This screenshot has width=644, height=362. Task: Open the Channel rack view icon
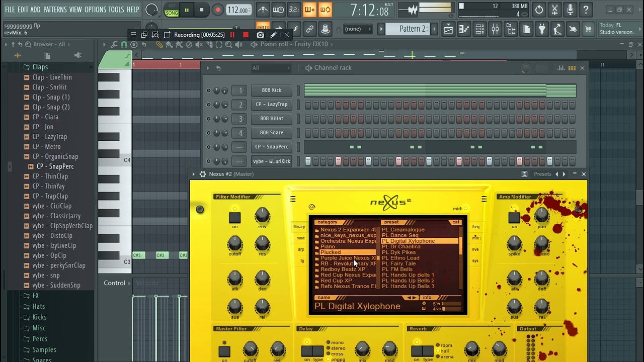(x=479, y=29)
